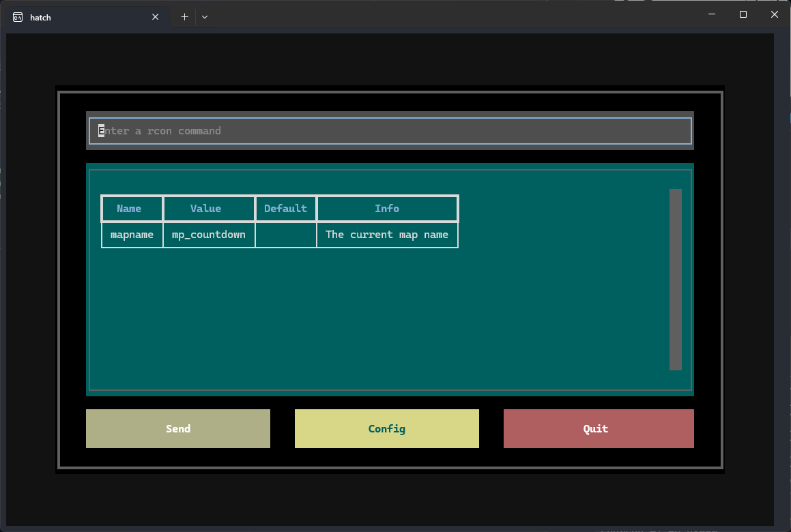Open the Config screen
The width and height of the screenshot is (791, 532).
pyautogui.click(x=387, y=429)
